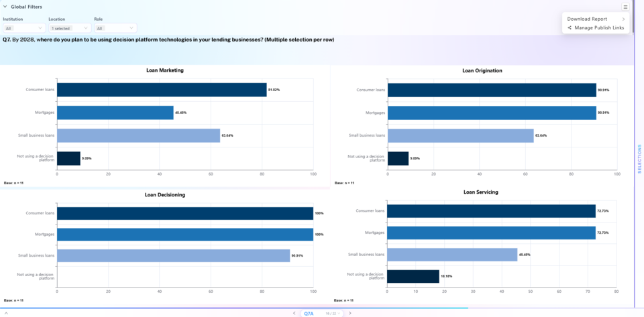The width and height of the screenshot is (644, 317).
Task: Open the Role filter dropdown
Action: click(115, 28)
